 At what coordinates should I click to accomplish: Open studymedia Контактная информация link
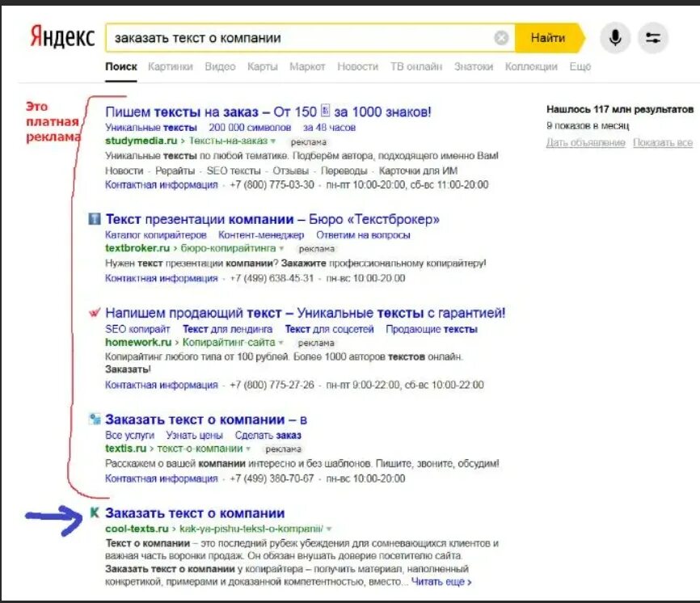click(x=162, y=185)
